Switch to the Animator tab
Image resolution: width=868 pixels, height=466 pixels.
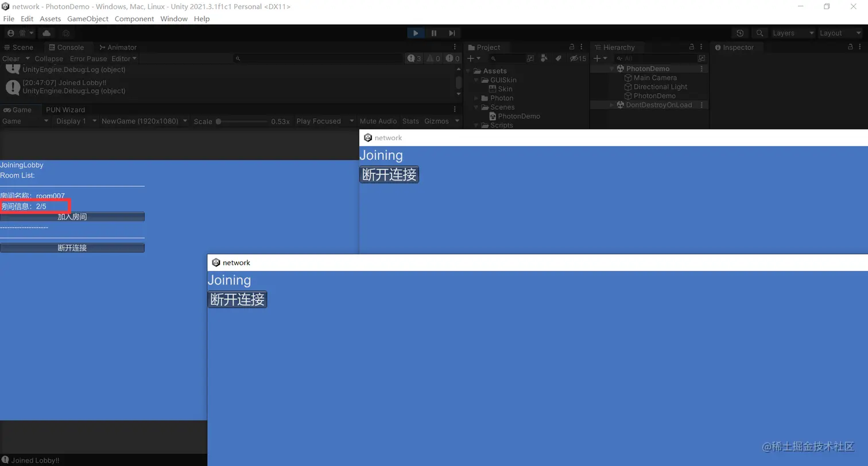pyautogui.click(x=118, y=47)
